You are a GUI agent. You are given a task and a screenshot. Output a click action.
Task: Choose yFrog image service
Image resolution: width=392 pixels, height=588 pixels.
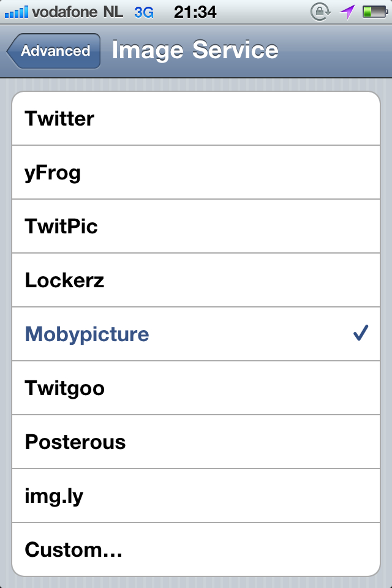196,173
